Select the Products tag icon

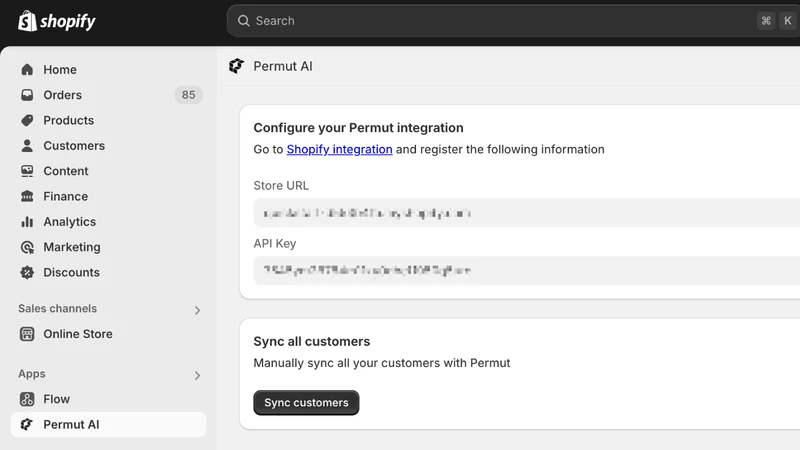[x=27, y=120]
